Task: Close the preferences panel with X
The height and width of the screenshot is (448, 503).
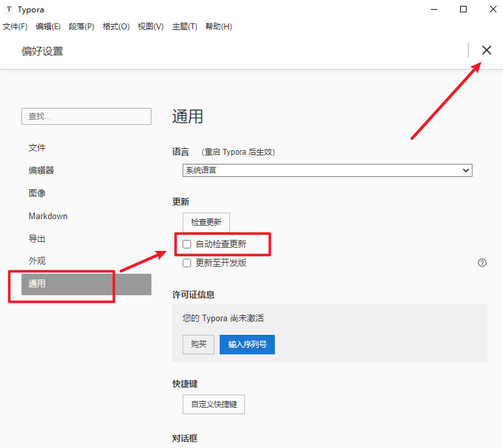Action: click(x=487, y=51)
